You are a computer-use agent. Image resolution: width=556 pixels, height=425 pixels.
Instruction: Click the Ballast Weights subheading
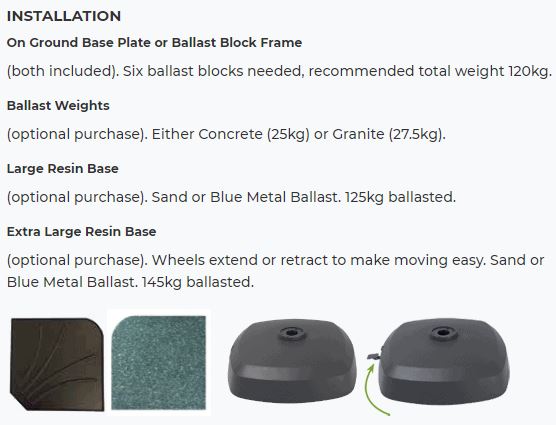pos(58,106)
